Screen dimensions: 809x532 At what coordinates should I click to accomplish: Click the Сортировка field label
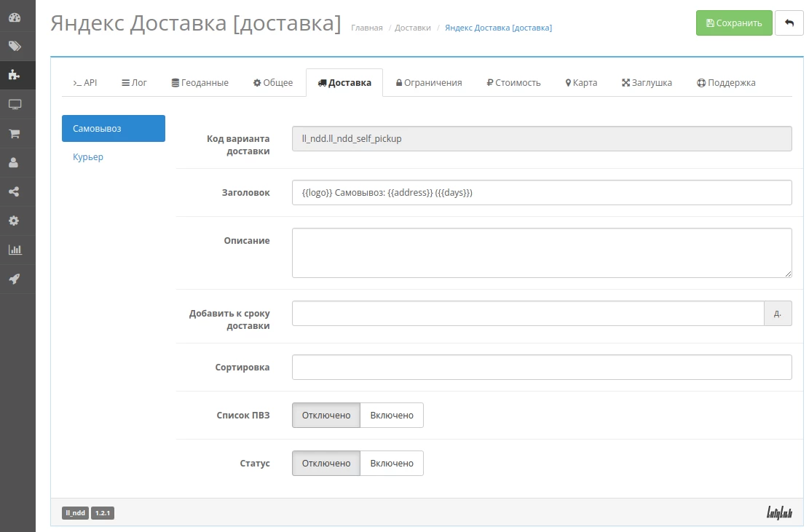click(x=242, y=367)
